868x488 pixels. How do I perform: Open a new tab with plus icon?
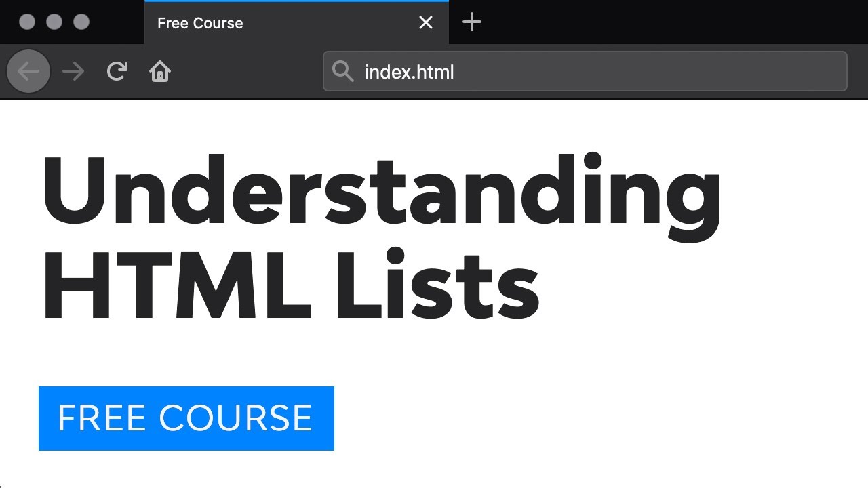471,22
